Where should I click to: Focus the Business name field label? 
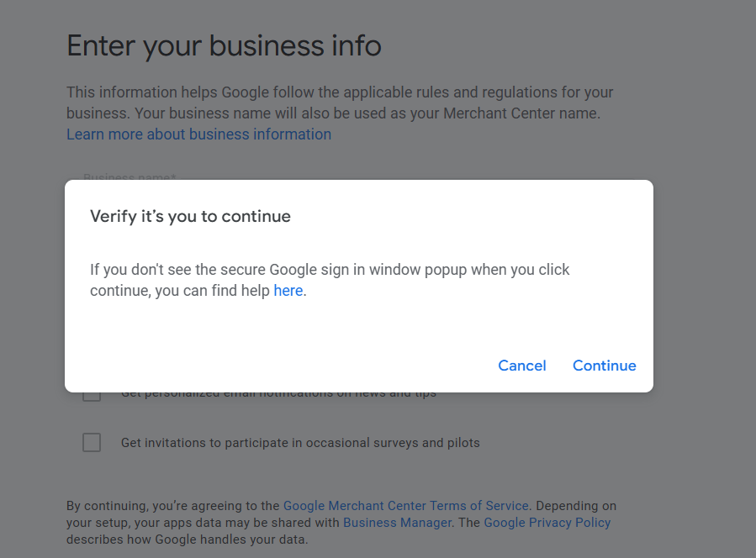point(130,176)
